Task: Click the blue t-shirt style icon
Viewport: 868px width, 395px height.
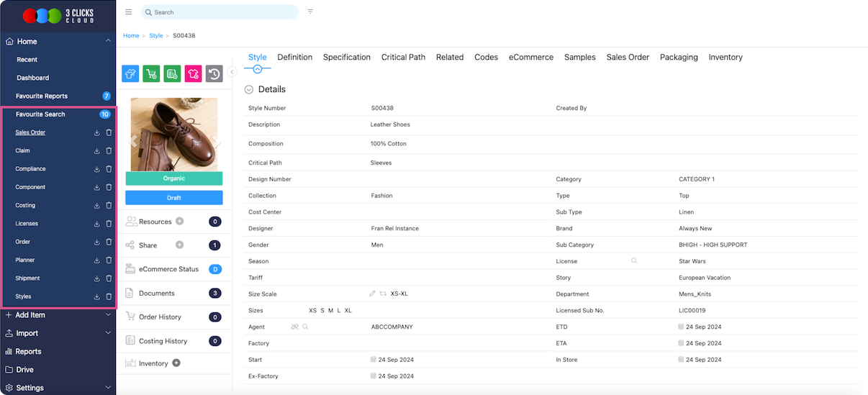Action: (130, 73)
